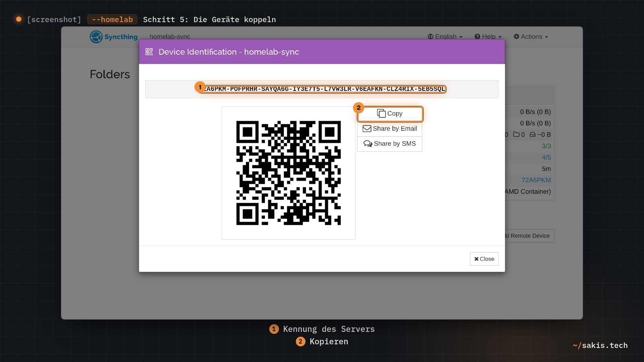
Task: Click the 3/3 discovery value
Action: point(546,146)
